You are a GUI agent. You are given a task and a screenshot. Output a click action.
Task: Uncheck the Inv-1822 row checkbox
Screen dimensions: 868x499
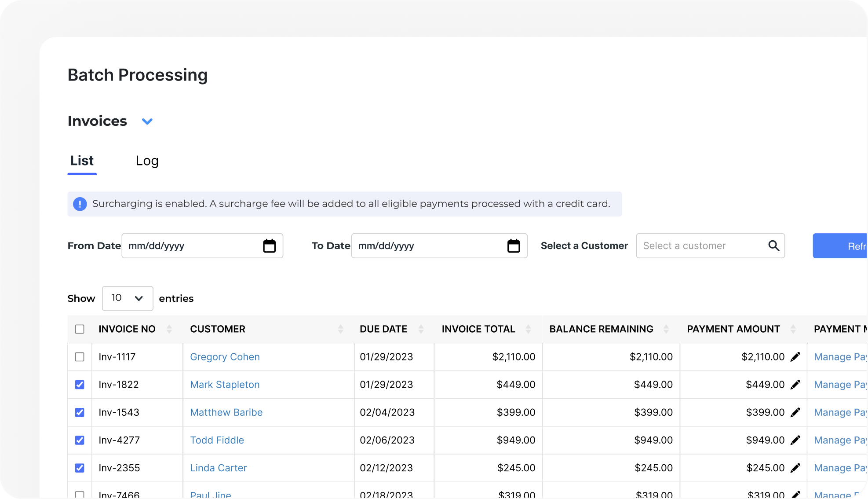click(80, 385)
